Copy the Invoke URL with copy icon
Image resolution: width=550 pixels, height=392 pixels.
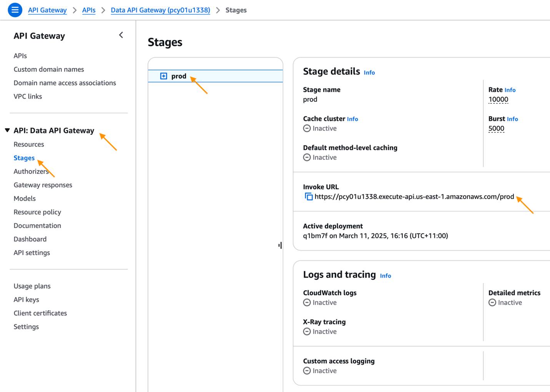[x=308, y=197]
